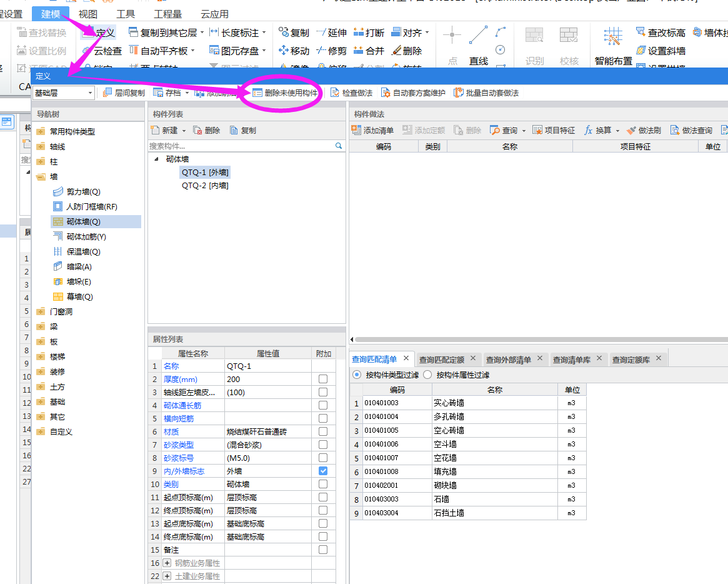Select the 移动 move tool
Image resolution: width=728 pixels, height=584 pixels.
pyautogui.click(x=294, y=51)
